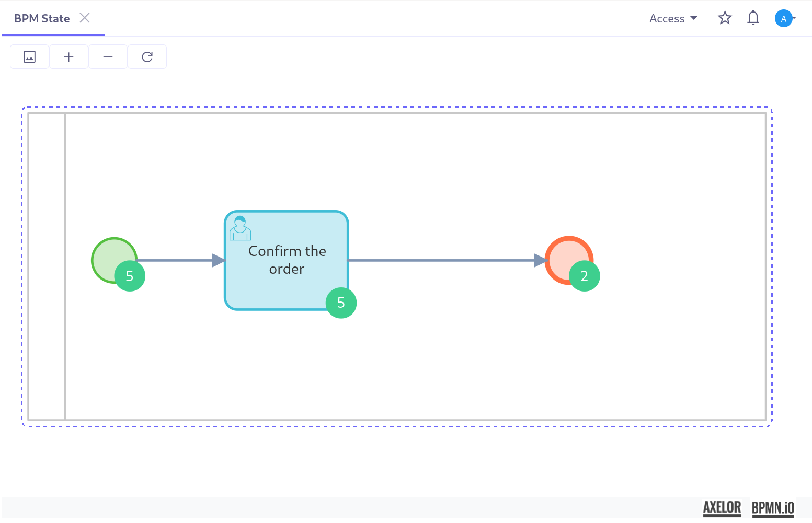The width and height of the screenshot is (812, 523).
Task: Click the download image toolbar icon
Action: [30, 57]
